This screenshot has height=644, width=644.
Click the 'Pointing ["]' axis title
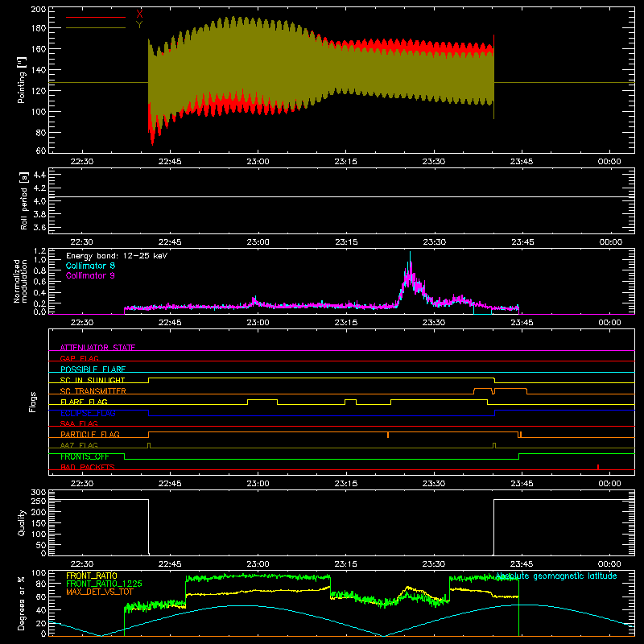point(22,80)
